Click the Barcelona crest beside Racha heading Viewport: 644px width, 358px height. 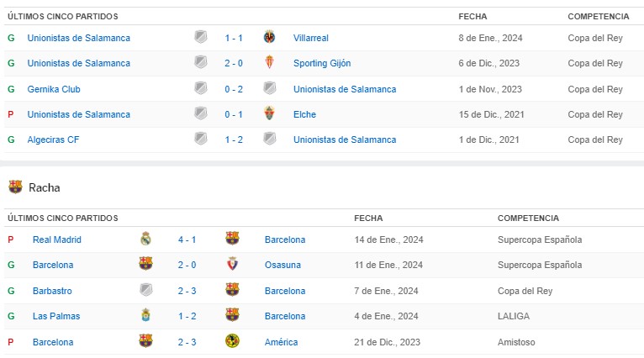15,187
